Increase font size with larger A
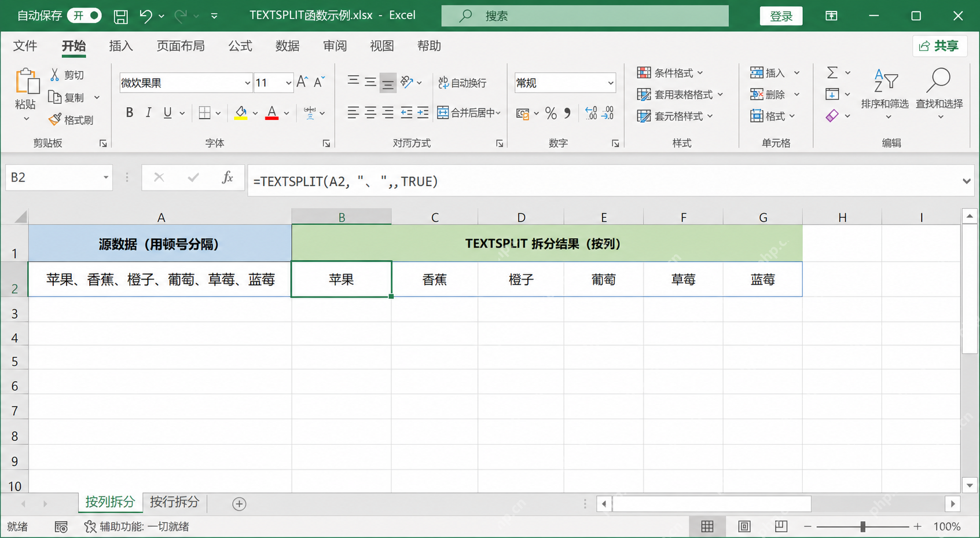 tap(302, 82)
